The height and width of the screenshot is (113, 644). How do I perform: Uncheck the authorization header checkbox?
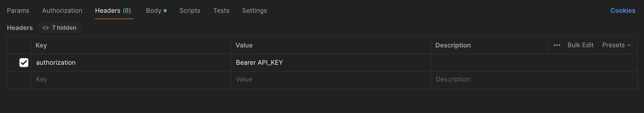[x=24, y=63]
